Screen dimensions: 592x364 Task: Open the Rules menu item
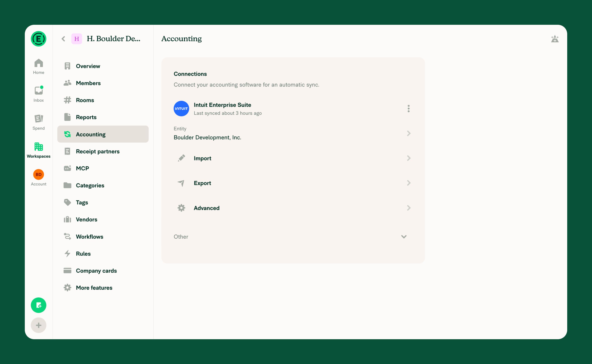(x=103, y=253)
